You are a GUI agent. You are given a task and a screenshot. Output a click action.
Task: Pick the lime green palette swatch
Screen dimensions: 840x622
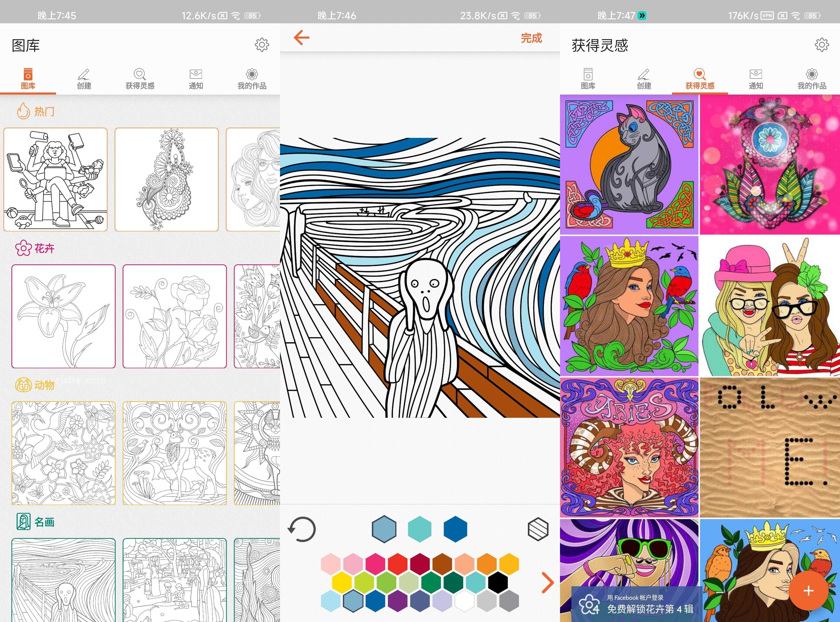click(x=364, y=582)
